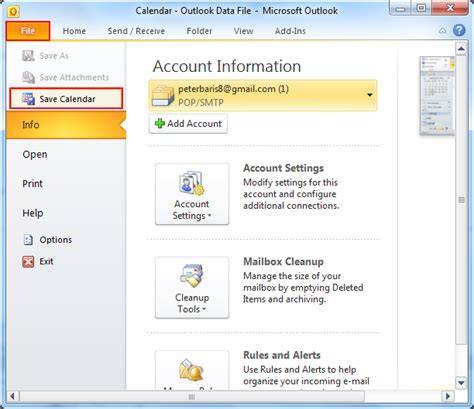
Task: Switch to the Home tab
Action: point(74,31)
